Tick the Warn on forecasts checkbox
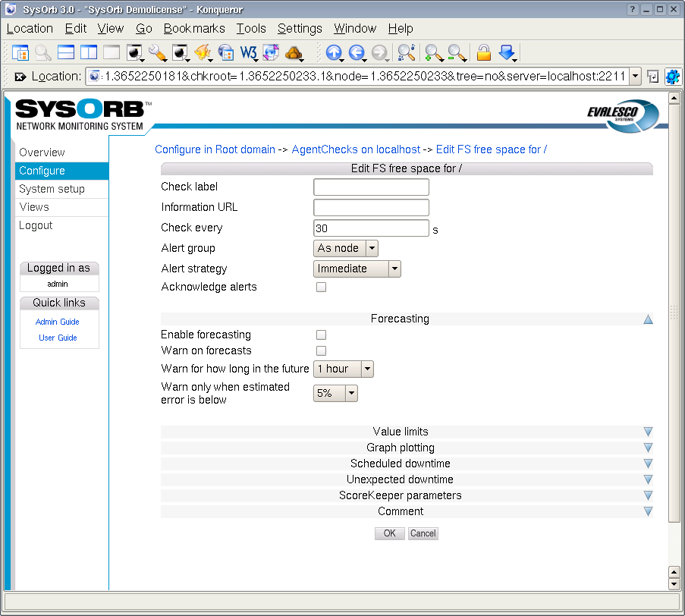 [321, 350]
